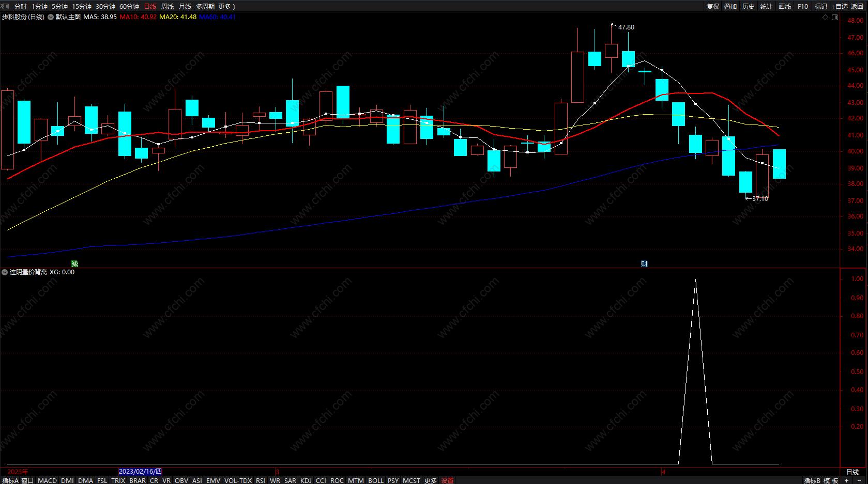Select the OBV indicator
Image resolution: width=868 pixels, height=484 pixels.
[181, 480]
